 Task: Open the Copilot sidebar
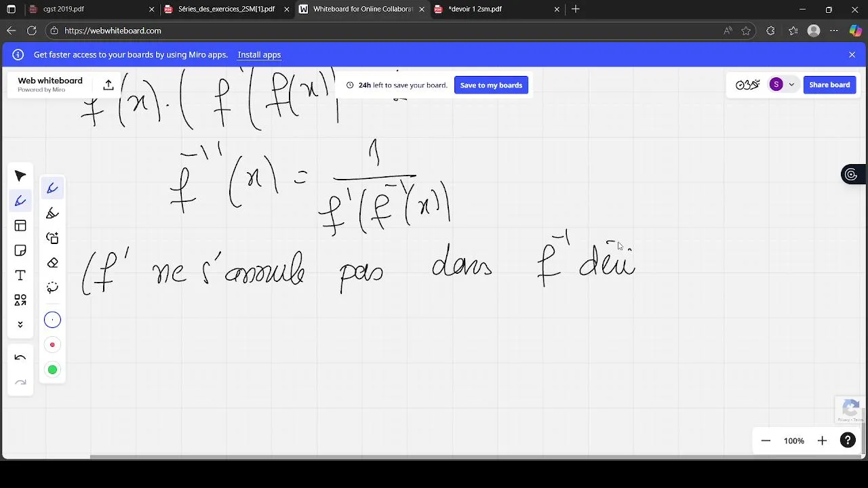(x=856, y=30)
